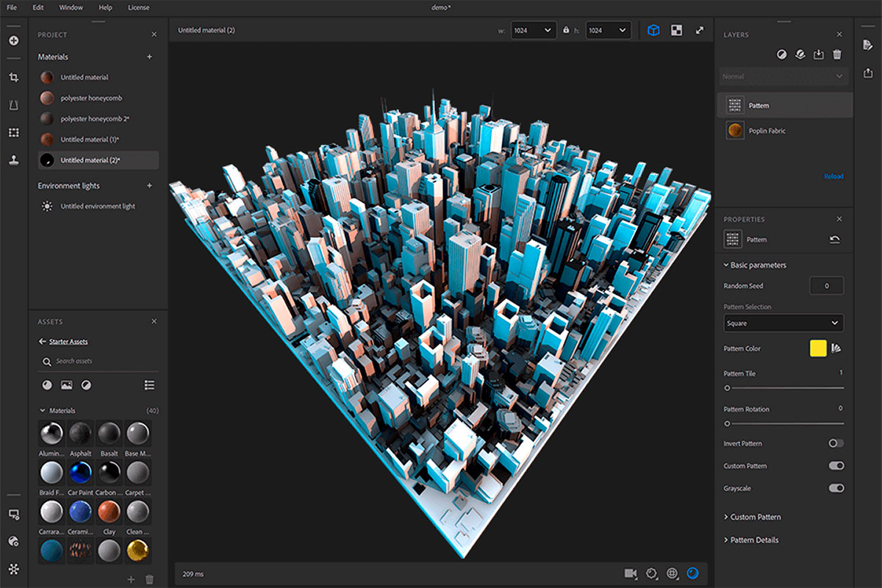
Task: Turn off the Grayscale toggle
Action: [x=836, y=488]
